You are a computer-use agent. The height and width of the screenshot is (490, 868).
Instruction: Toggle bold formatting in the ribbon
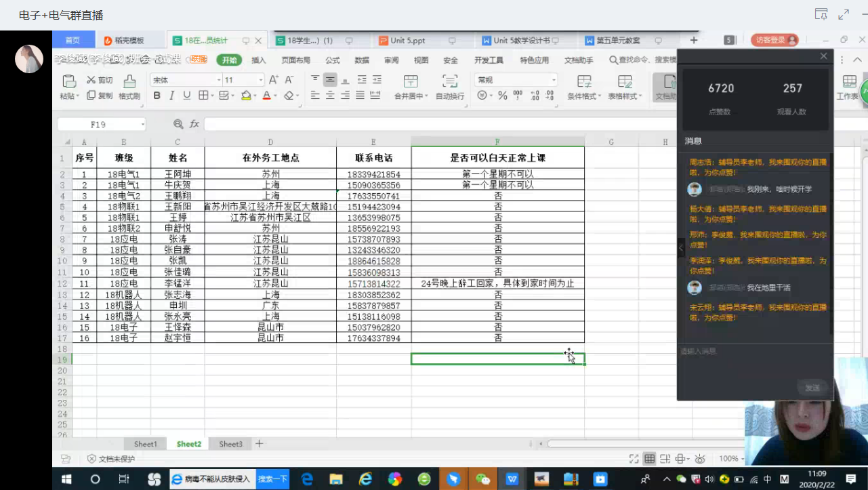pyautogui.click(x=157, y=96)
